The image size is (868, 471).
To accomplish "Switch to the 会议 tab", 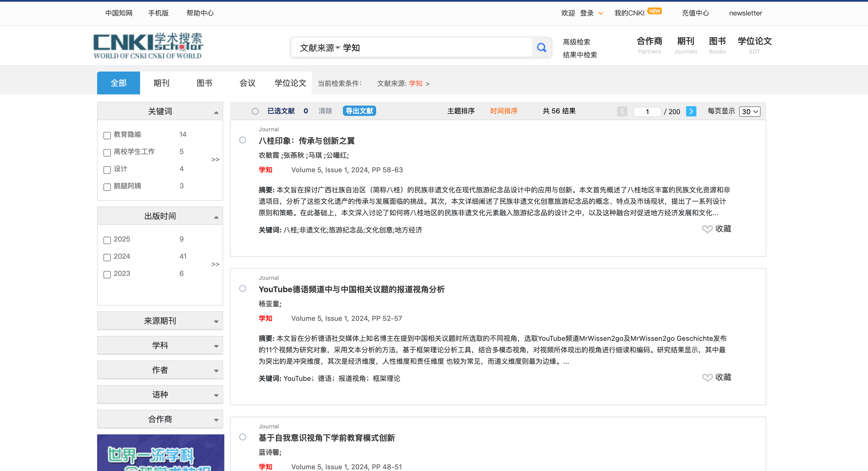I will pyautogui.click(x=247, y=83).
